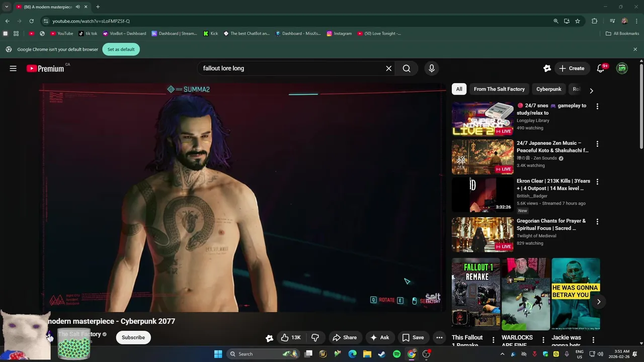Dislike the video with thumbs down
This screenshot has height=362, width=644.
coord(315,337)
